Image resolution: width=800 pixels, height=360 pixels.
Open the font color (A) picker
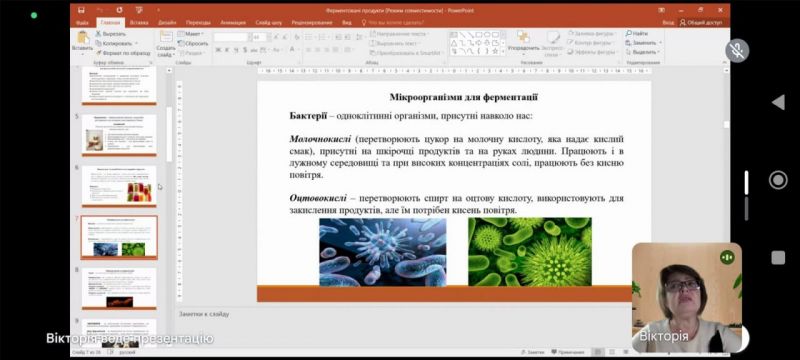pos(292,50)
